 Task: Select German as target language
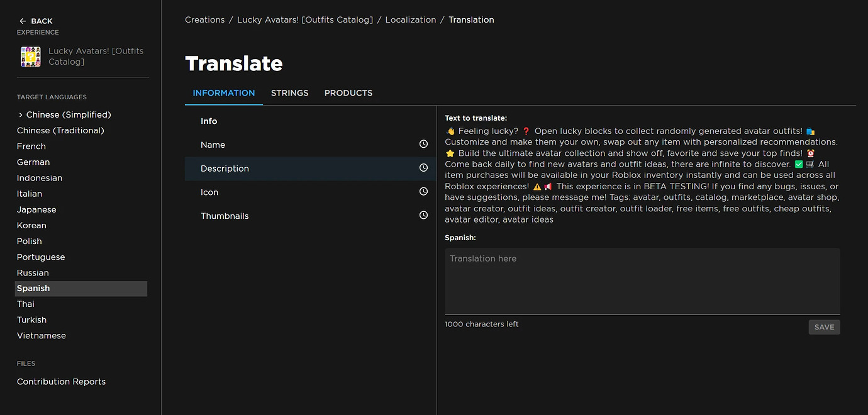pos(33,162)
